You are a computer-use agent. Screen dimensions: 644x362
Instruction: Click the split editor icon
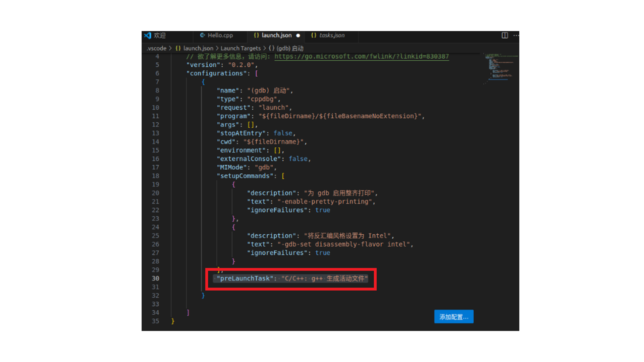coord(504,35)
